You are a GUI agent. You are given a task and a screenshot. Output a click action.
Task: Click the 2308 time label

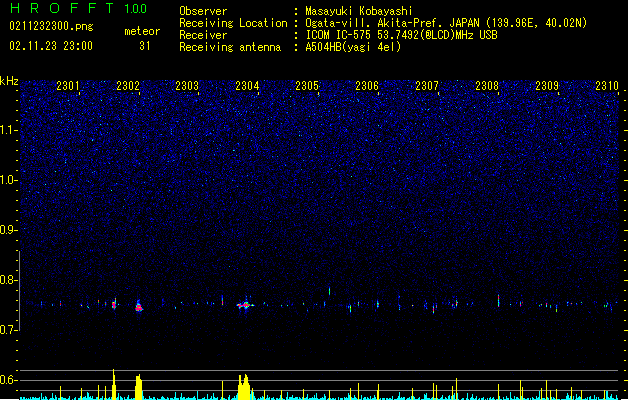[x=487, y=86]
